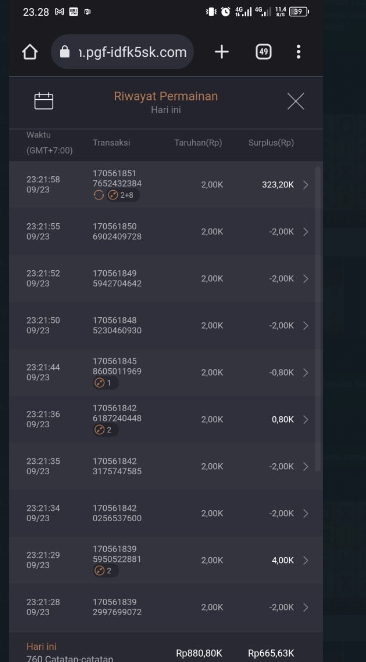Screen dimensions: 366x662
Task: Click the Riwayat Permainan title
Action: [x=166, y=96]
